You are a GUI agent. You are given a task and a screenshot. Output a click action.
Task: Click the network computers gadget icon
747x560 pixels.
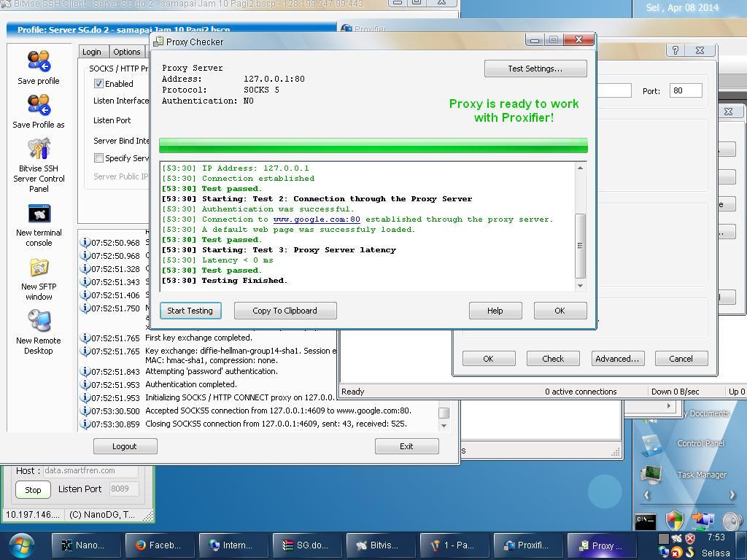[703, 521]
